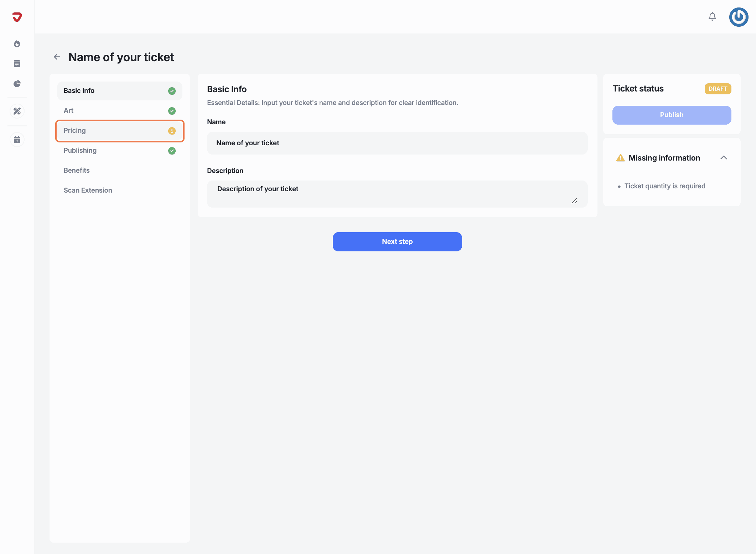This screenshot has height=554, width=756.
Task: Open the document list sidebar icon
Action: (x=17, y=64)
